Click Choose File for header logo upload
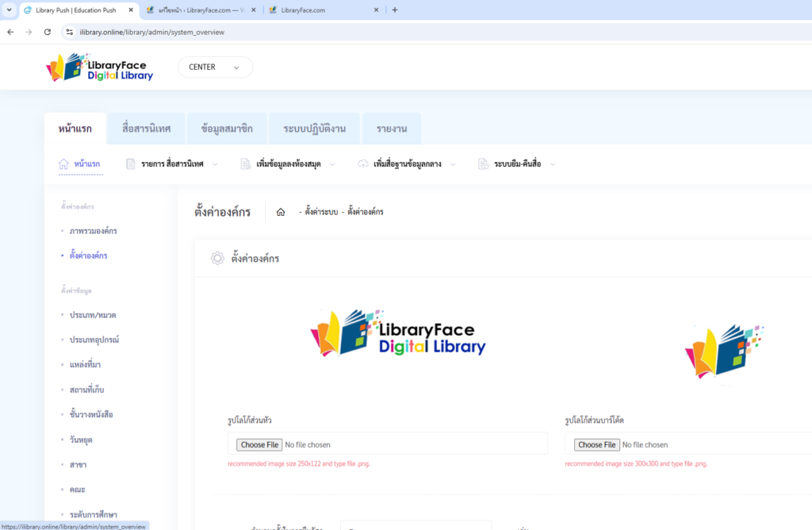812x530 pixels. [260, 444]
